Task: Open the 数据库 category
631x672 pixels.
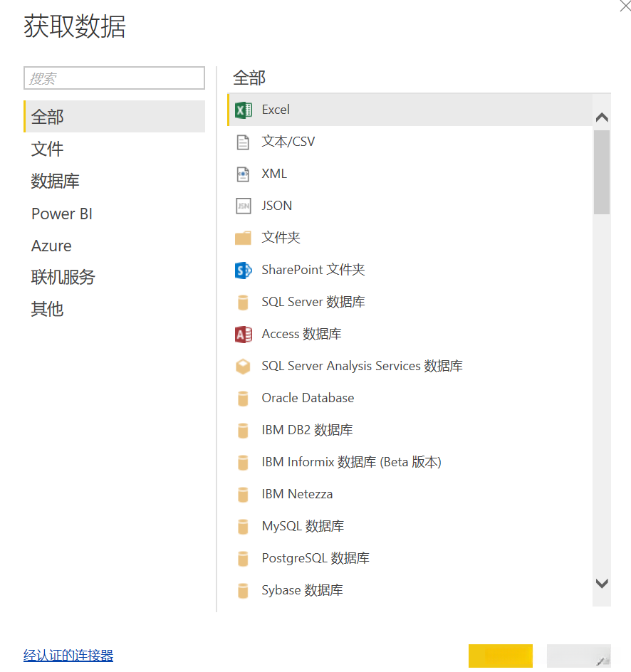Action: [56, 182]
